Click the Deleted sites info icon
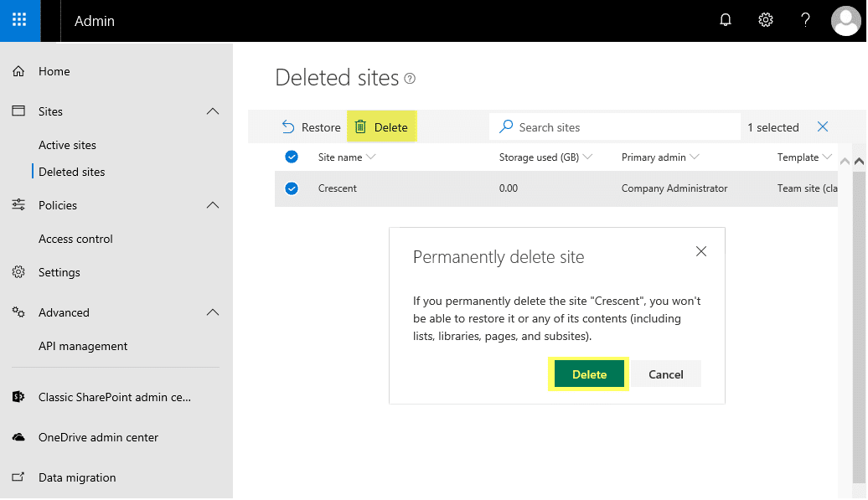Screen dimensions: 868x500 tap(410, 79)
